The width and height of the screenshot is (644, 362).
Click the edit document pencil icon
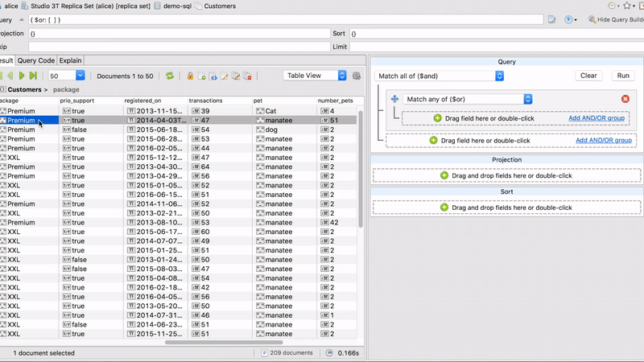click(x=225, y=76)
